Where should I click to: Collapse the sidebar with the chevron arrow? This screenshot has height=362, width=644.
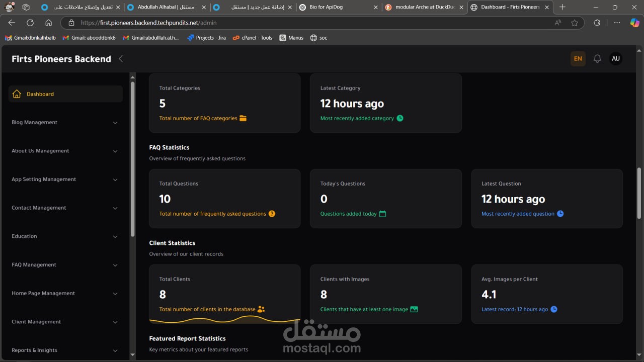(121, 59)
